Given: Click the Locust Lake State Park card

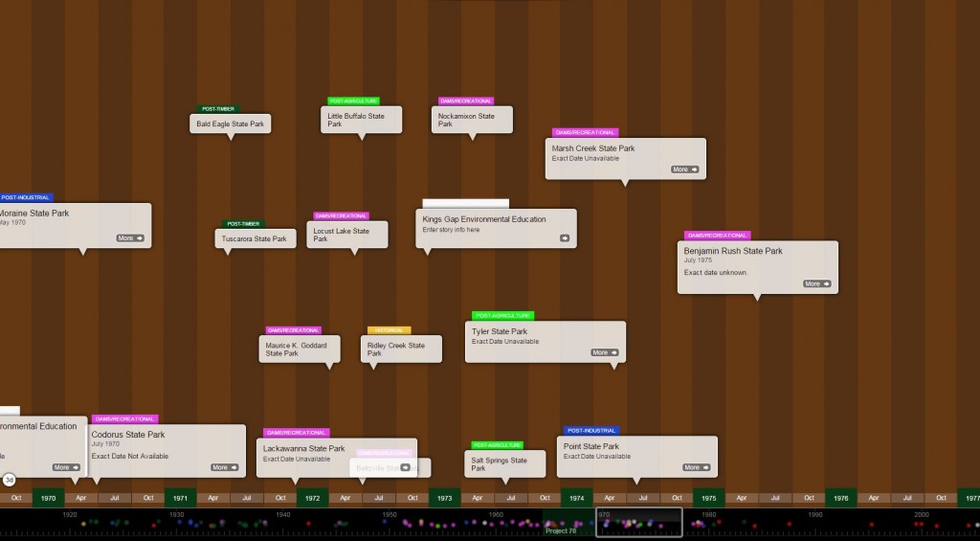Looking at the screenshot, I should pyautogui.click(x=345, y=234).
